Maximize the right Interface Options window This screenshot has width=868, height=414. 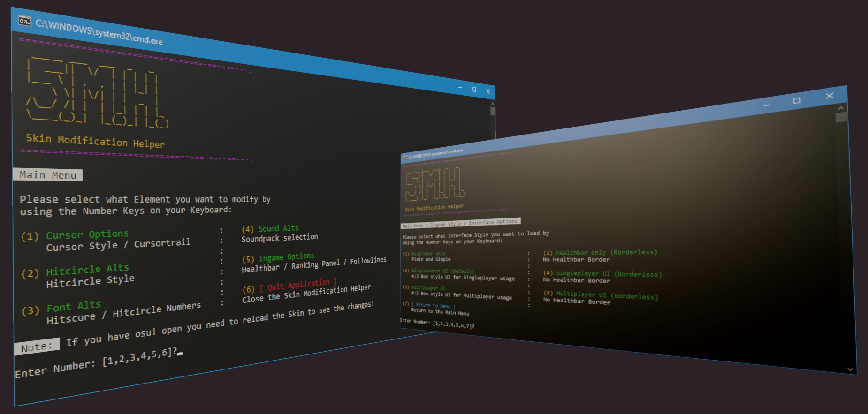pos(797,101)
